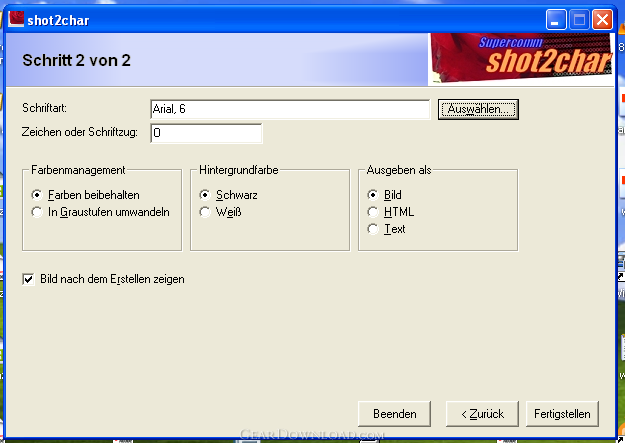Click the Zeichen oder Schriftzug: label
Viewport: 625px width, 443px height.
tap(80, 132)
